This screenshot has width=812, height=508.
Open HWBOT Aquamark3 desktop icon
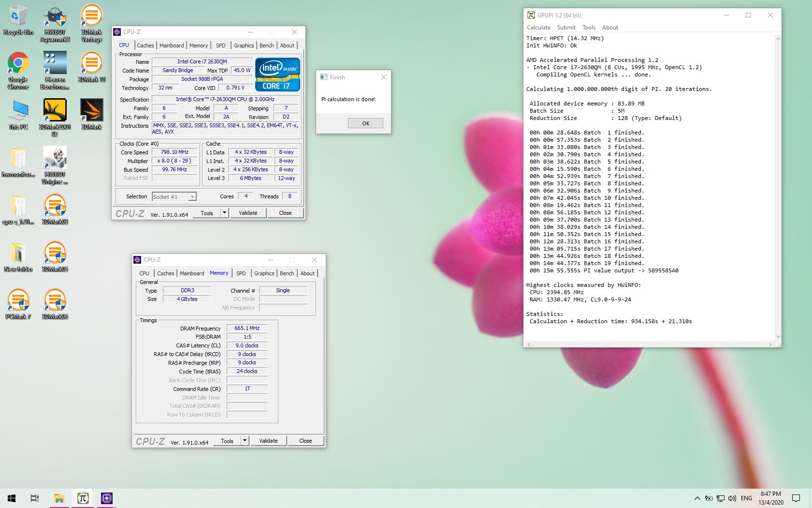[55, 24]
